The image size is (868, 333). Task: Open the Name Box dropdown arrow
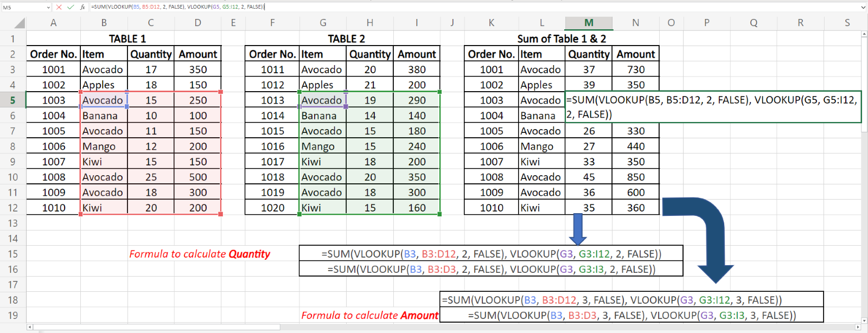48,7
